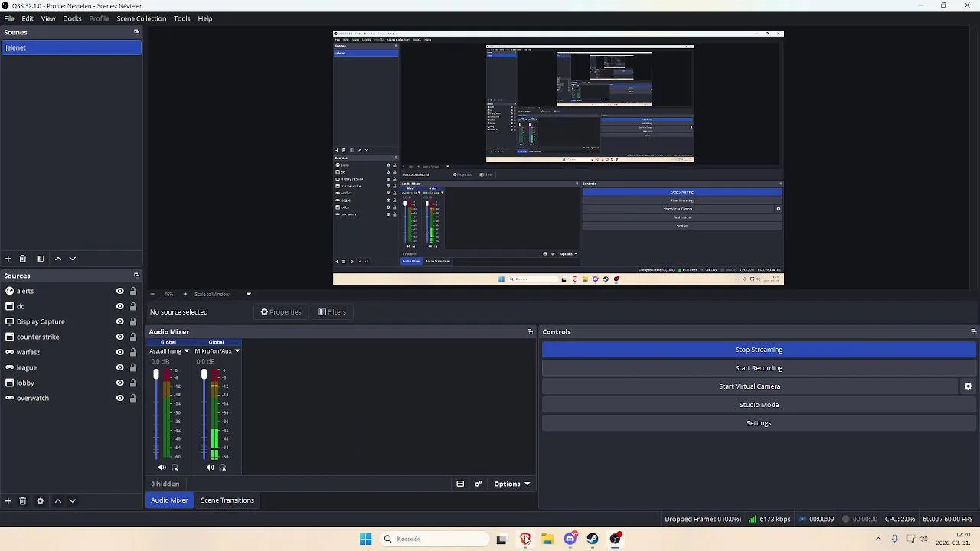This screenshot has height=551, width=980.
Task: Open advanced audio properties gears icon
Action: pos(479,484)
